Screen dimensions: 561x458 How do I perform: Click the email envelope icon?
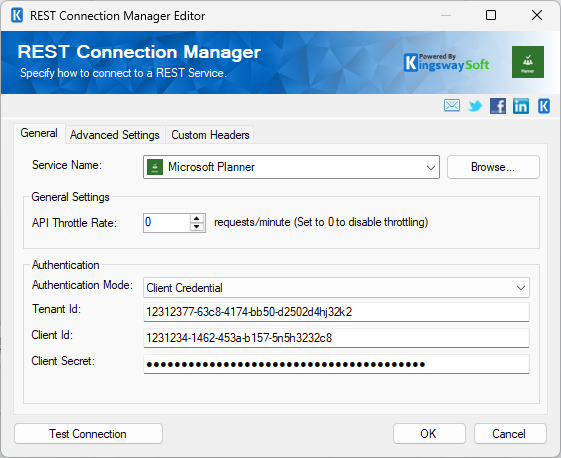point(452,106)
